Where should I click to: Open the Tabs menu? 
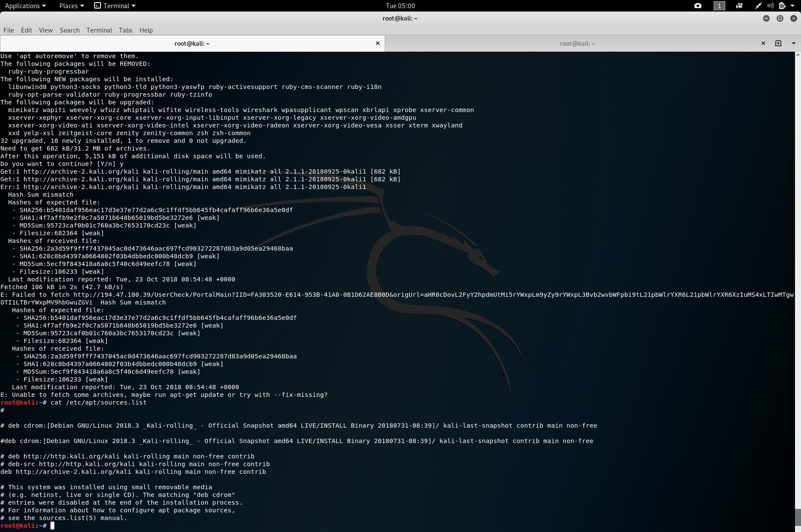[x=125, y=30]
